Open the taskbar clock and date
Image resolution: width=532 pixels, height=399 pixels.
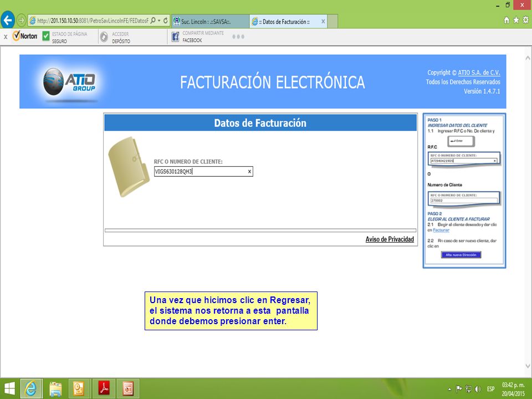pos(513,389)
